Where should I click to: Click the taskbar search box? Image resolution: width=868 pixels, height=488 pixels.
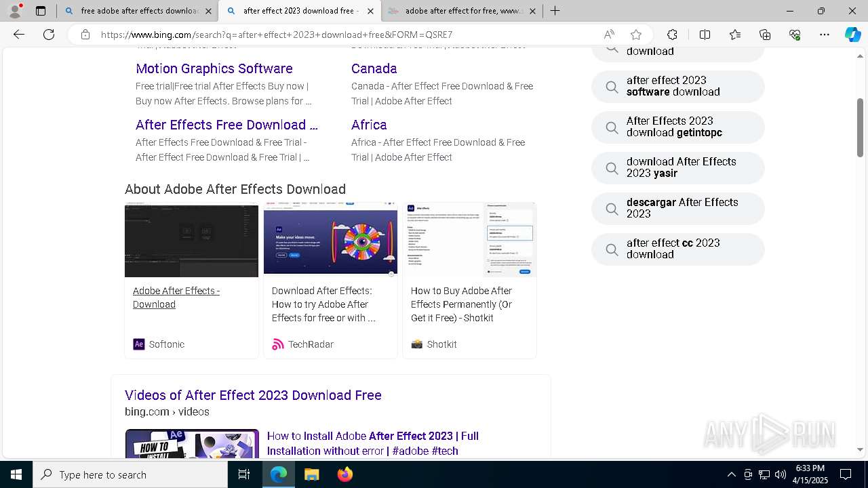click(x=130, y=474)
